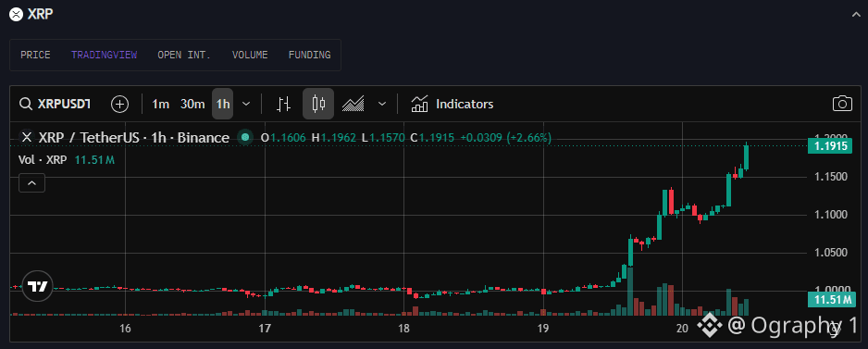Switch to the PRICE tab

click(35, 55)
